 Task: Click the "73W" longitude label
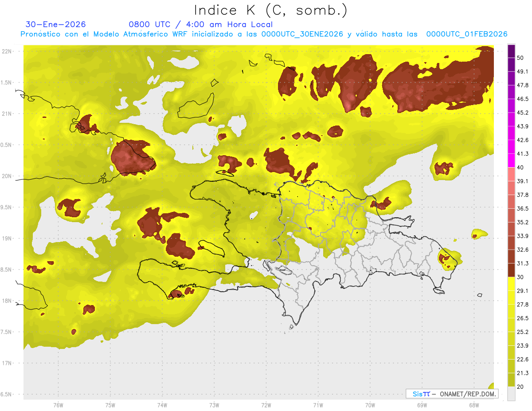214,405
